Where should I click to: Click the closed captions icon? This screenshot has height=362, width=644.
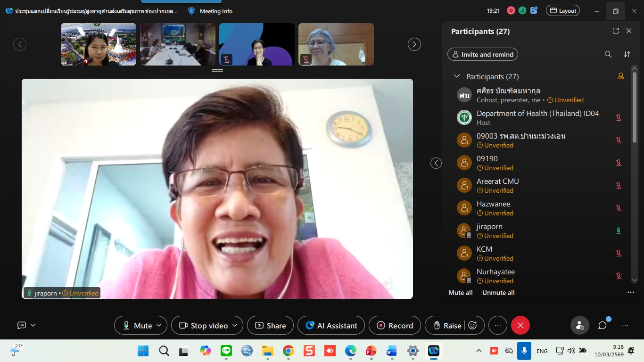22,325
